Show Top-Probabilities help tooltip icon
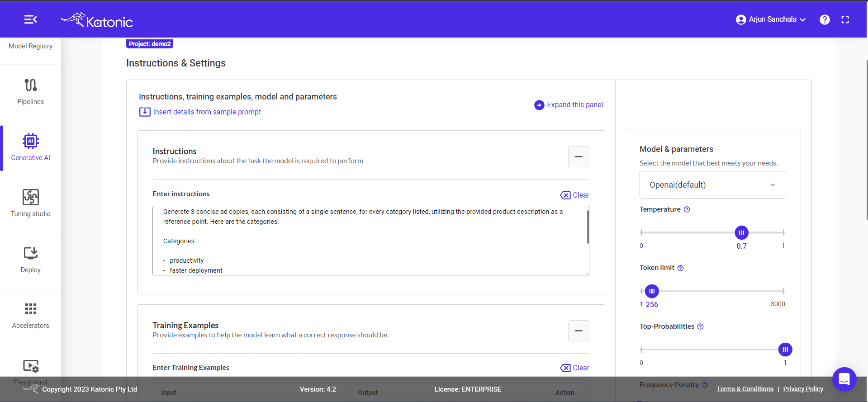Image resolution: width=868 pixels, height=402 pixels. [700, 326]
